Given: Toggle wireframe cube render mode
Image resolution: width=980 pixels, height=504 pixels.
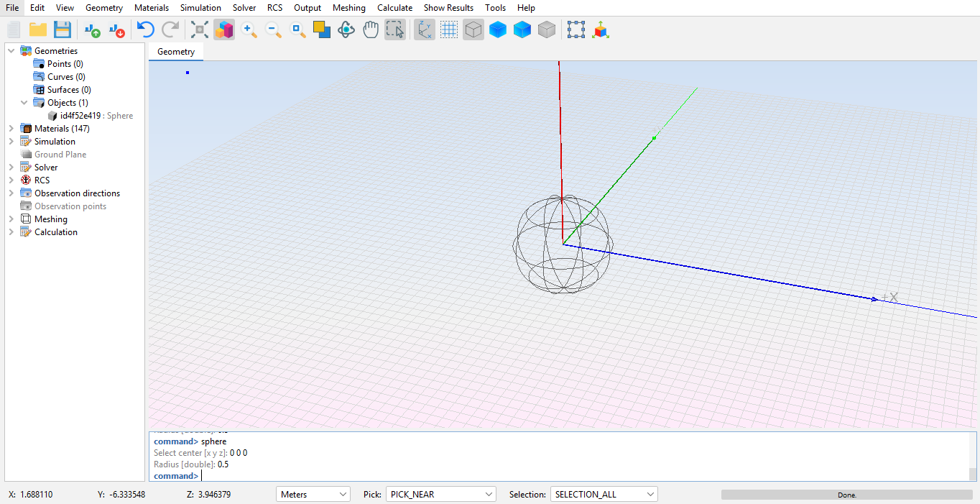Looking at the screenshot, I should tap(473, 29).
